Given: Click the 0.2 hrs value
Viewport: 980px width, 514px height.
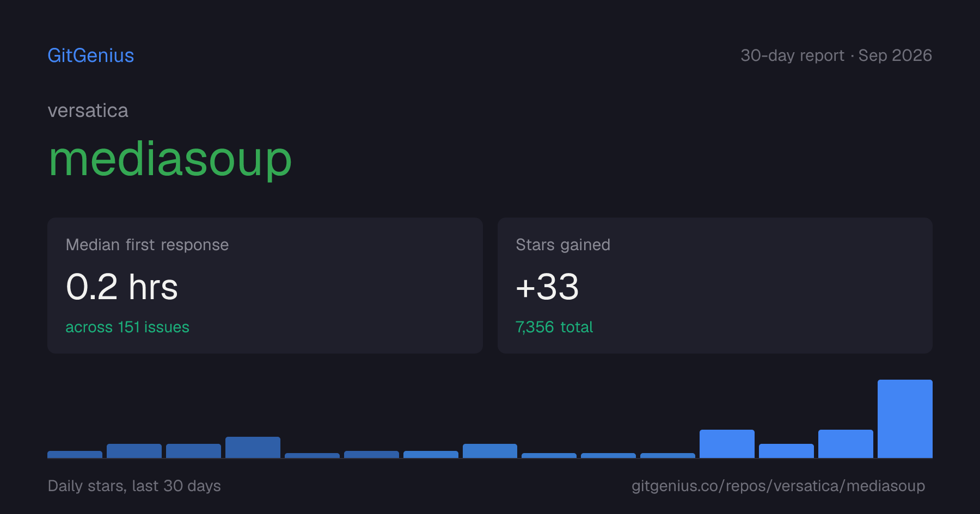Looking at the screenshot, I should (x=122, y=287).
